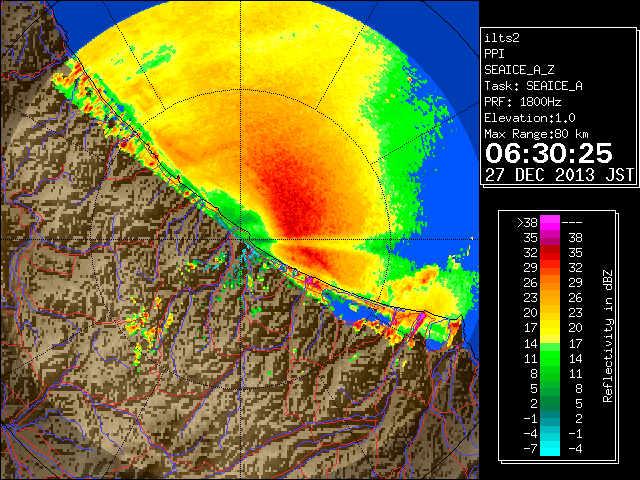Click the 'Elevation:1.0' text
Viewport: 640px width, 480px height.
pyautogui.click(x=530, y=118)
